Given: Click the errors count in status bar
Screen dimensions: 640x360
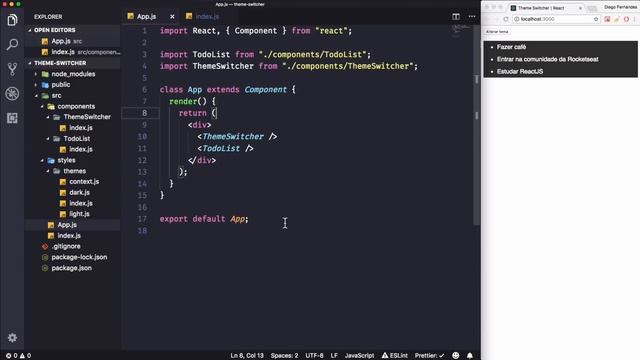Looking at the screenshot, I should point(11,356).
